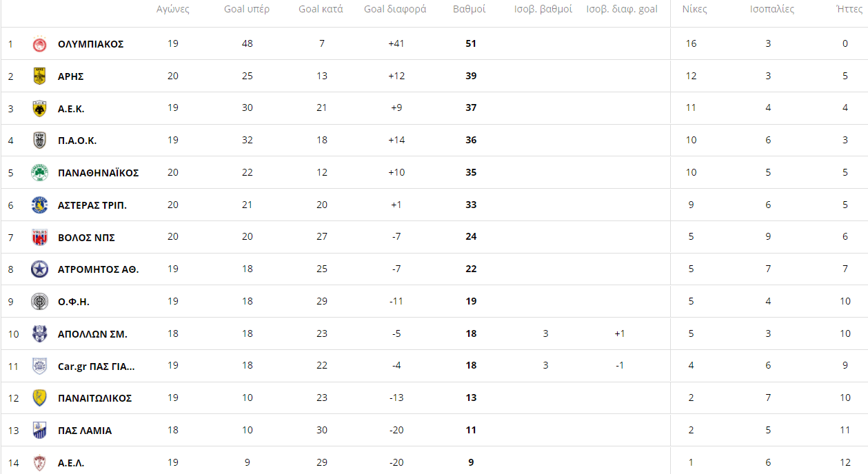Sort table by Βαθμοί column header

click(470, 10)
